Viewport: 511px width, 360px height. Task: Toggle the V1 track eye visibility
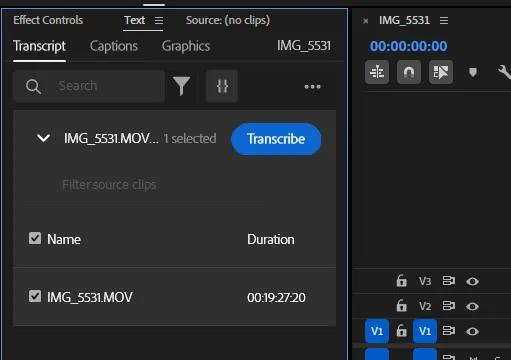pyautogui.click(x=472, y=331)
